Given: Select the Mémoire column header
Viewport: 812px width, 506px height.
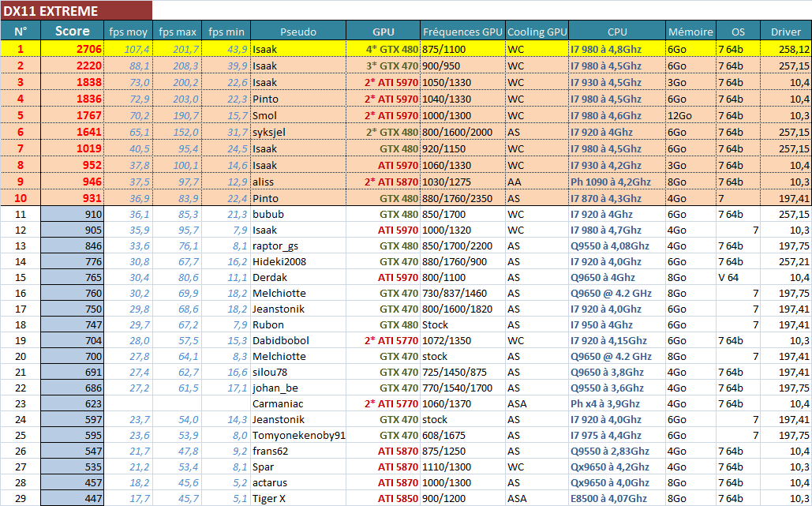Looking at the screenshot, I should (x=690, y=31).
